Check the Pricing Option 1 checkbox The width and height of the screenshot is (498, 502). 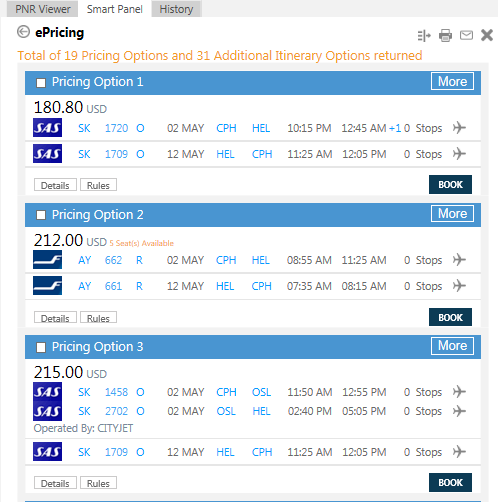(x=41, y=83)
